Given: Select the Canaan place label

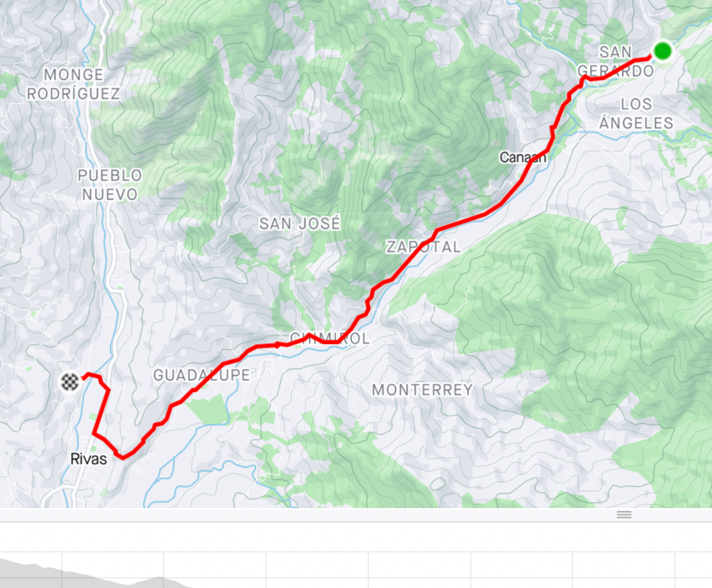Looking at the screenshot, I should 522,158.
